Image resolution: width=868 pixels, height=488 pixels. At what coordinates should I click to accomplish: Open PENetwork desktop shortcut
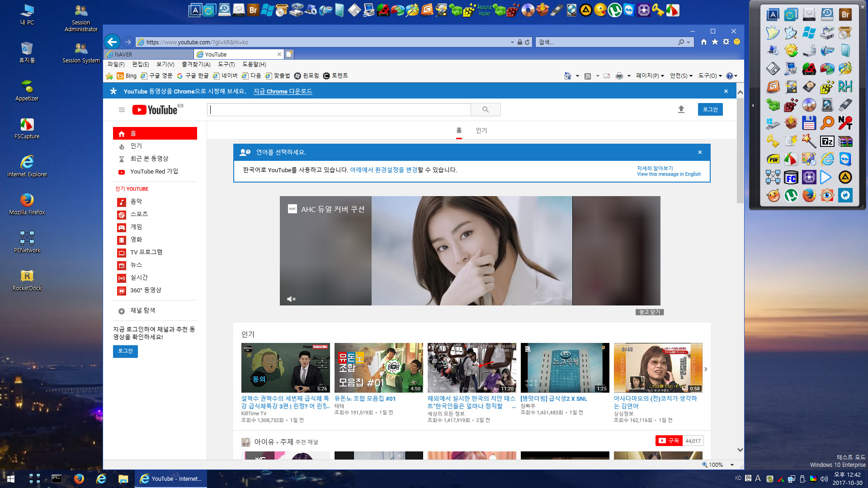tap(27, 242)
